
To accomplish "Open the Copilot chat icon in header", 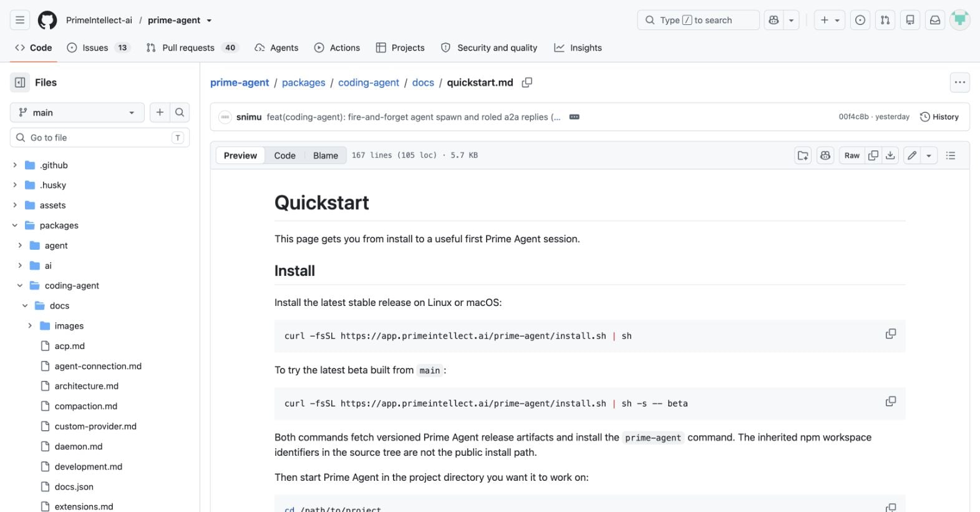I will click(774, 20).
